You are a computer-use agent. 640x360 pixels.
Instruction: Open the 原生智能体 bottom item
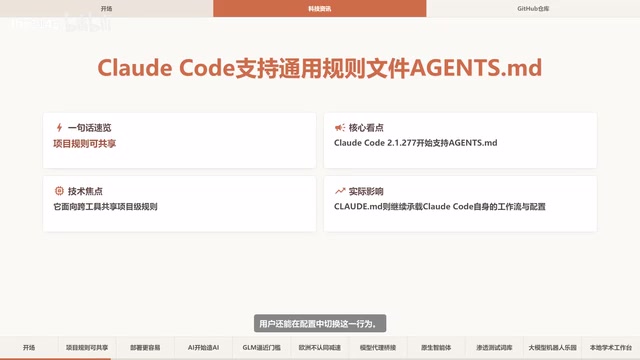(x=436, y=348)
